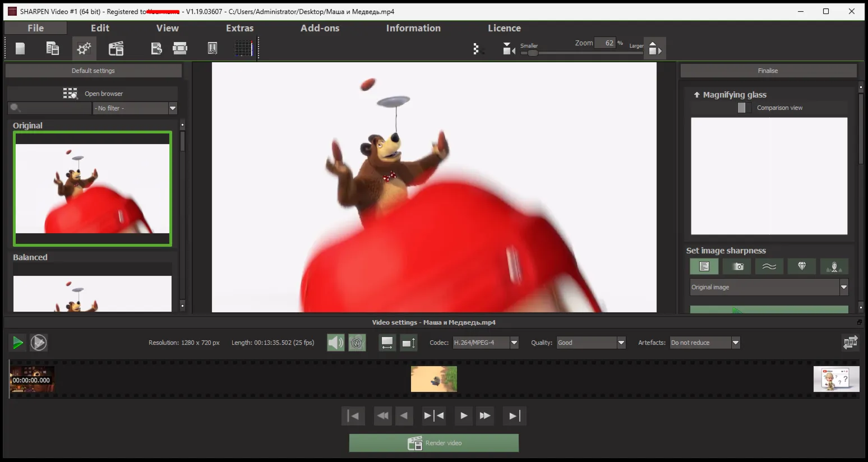Click the zoom smaller arrow icon
868x462 pixels.
pyautogui.click(x=509, y=49)
